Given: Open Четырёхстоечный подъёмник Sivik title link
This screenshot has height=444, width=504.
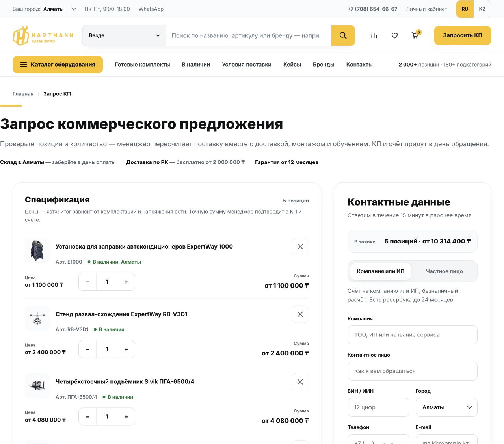Looking at the screenshot, I should (125, 382).
